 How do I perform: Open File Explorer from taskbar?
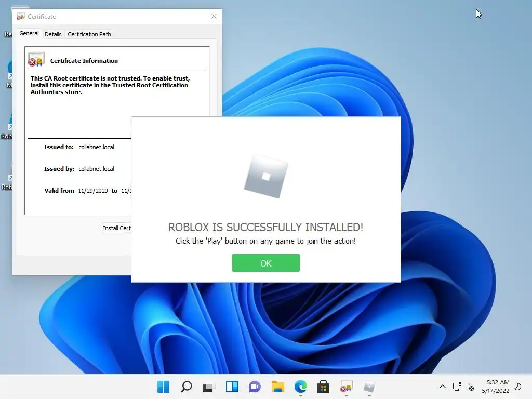tap(277, 387)
